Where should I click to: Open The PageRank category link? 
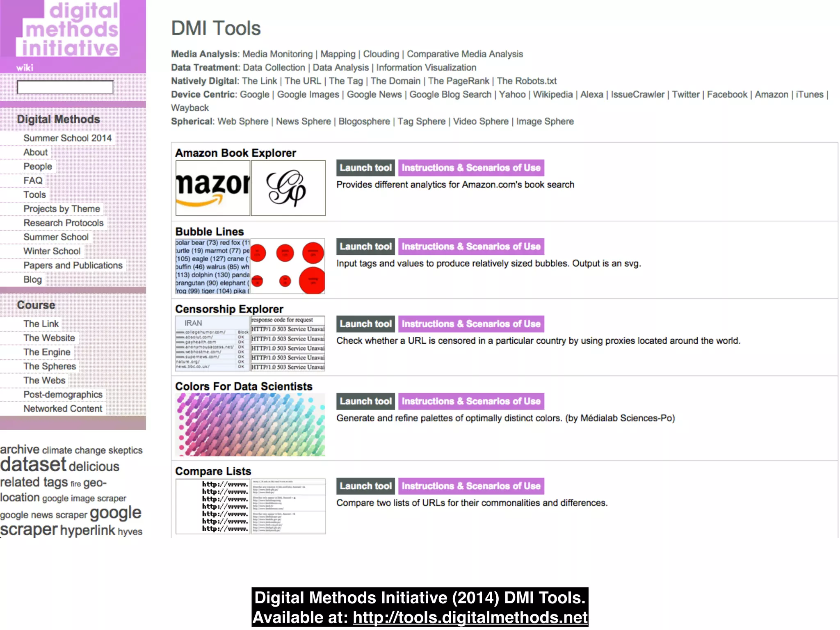(459, 81)
